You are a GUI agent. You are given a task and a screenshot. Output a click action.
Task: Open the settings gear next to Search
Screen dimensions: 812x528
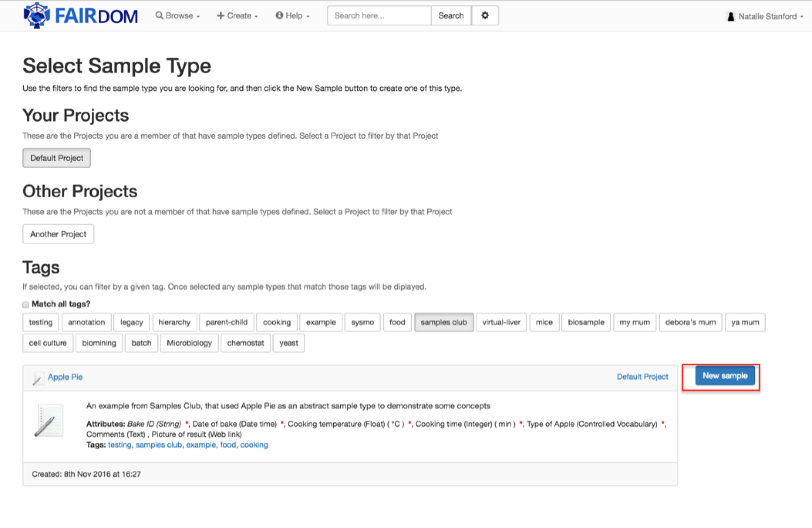coord(485,15)
